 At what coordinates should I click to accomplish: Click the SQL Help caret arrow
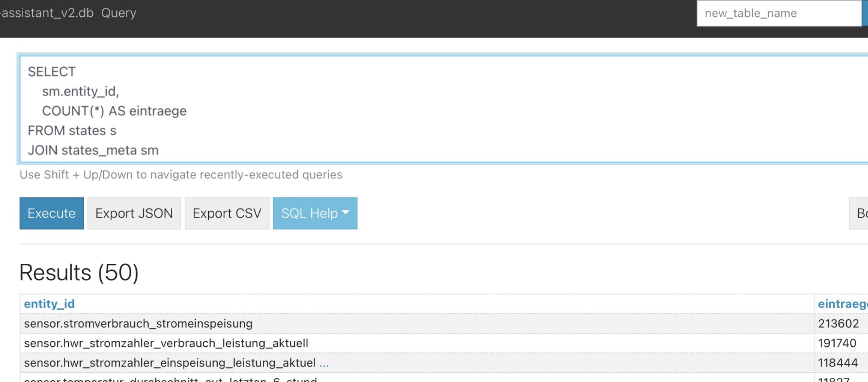(345, 213)
